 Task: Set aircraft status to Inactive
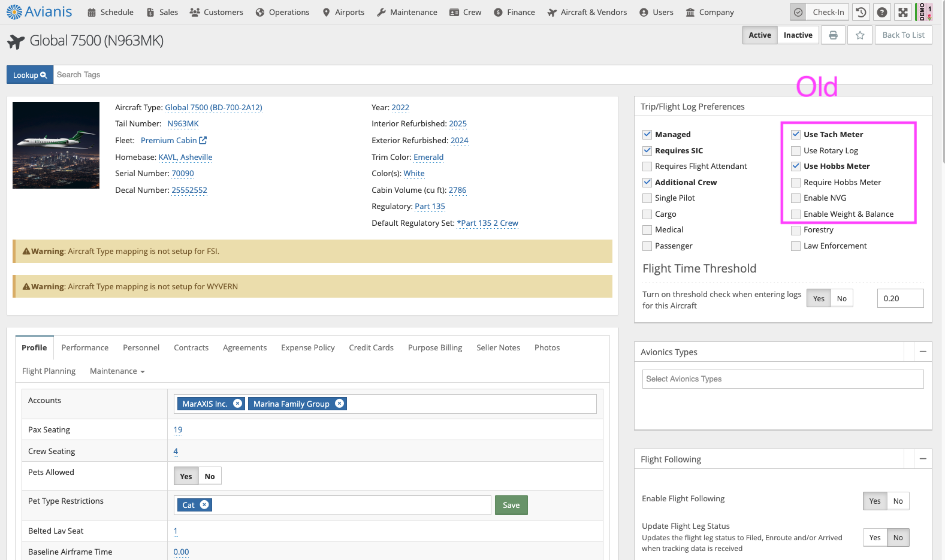tap(798, 35)
